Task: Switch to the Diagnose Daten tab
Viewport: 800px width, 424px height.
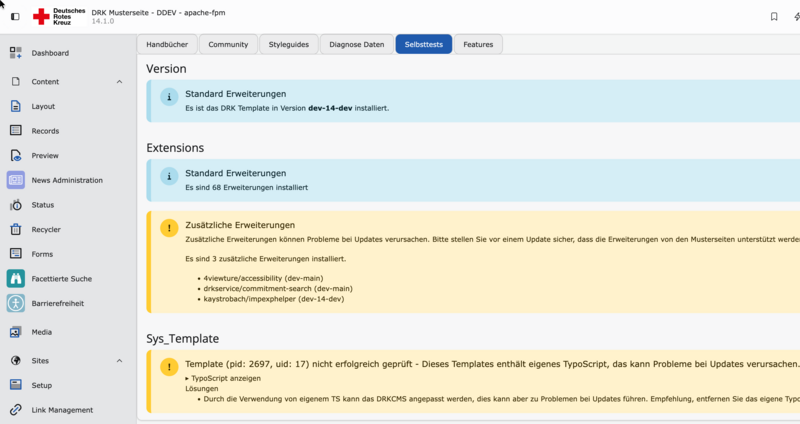Action: (356, 45)
